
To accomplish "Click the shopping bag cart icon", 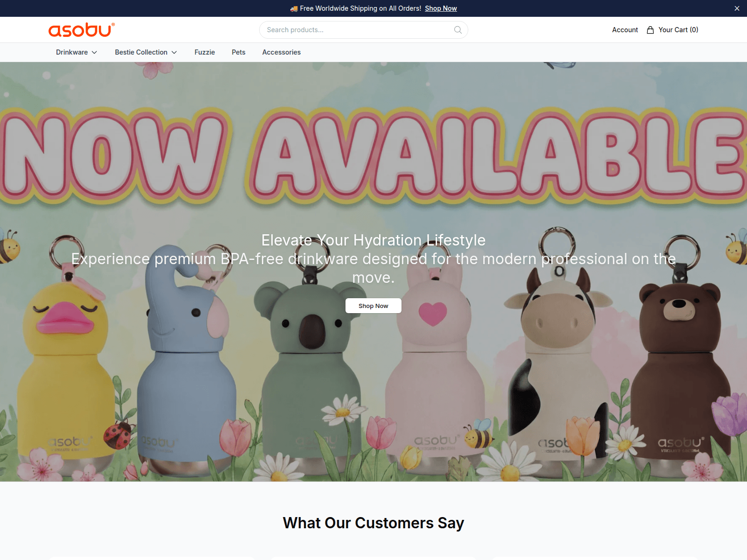I will point(650,30).
